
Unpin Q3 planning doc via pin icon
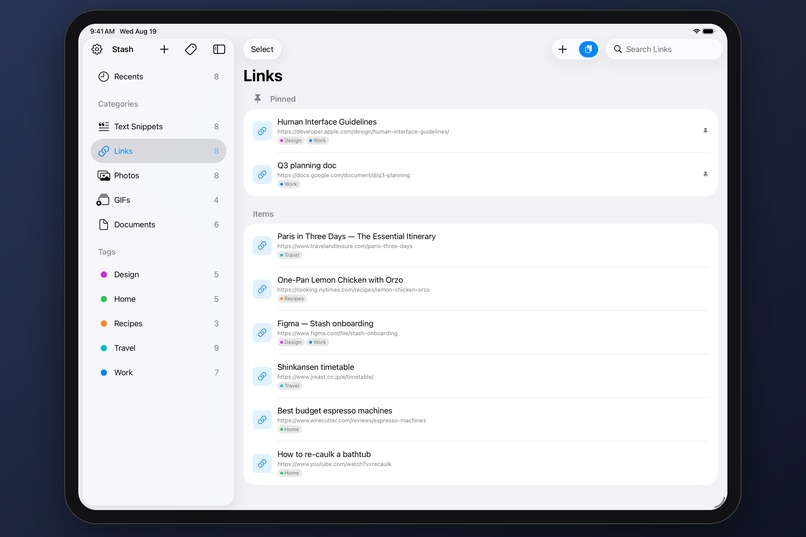(x=705, y=175)
